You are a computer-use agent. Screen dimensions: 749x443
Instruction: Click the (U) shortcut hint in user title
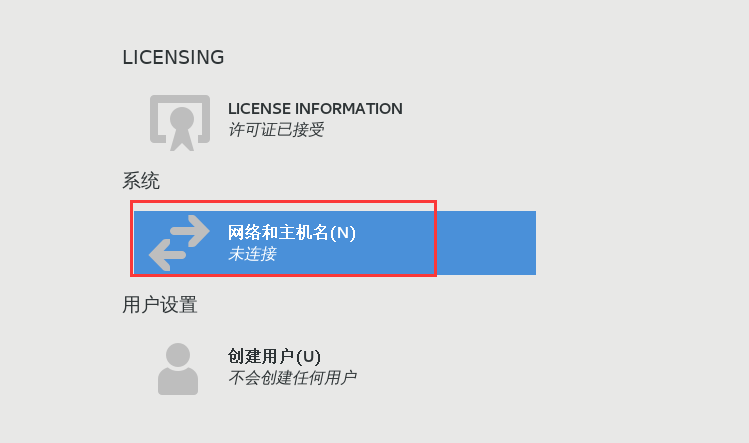[x=308, y=357]
